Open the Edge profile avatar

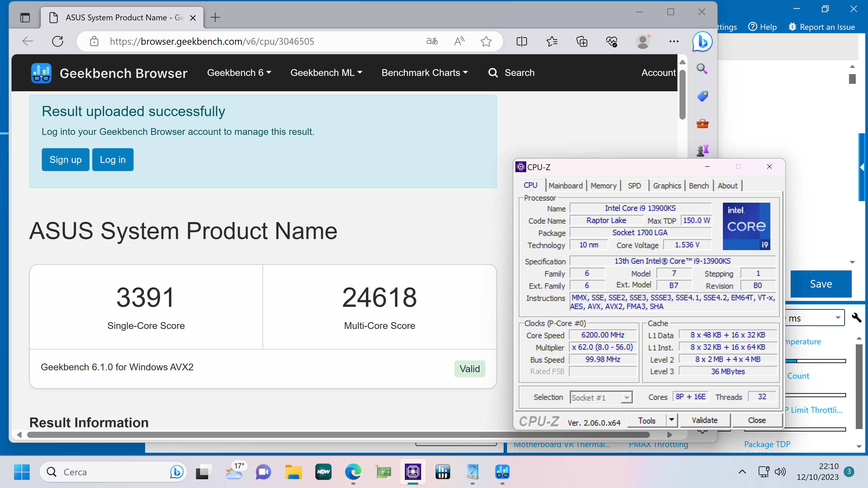point(643,41)
